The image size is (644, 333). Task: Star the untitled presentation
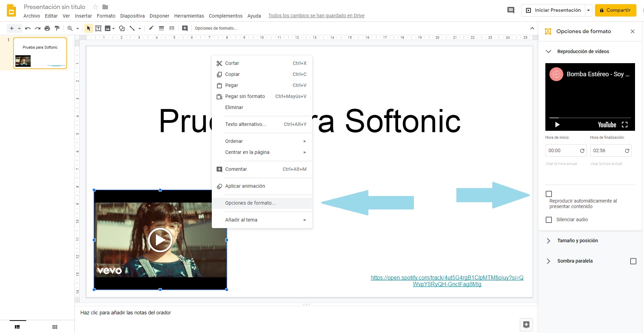96,7
